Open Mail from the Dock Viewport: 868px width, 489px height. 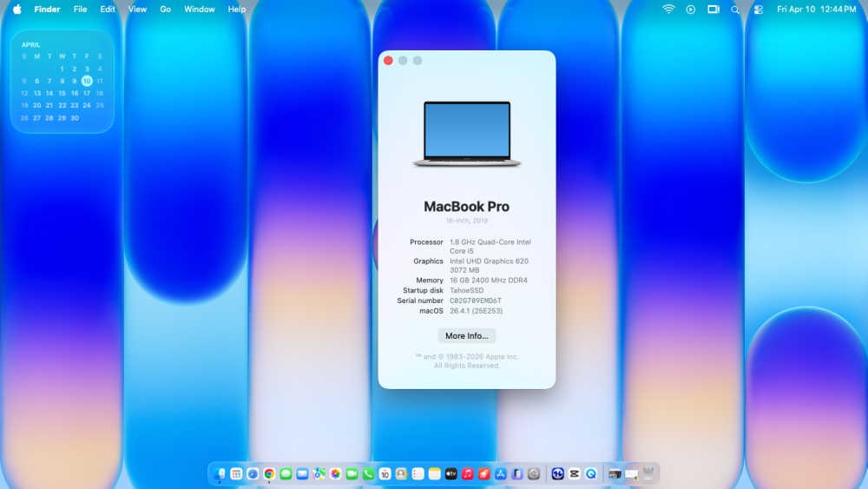[x=302, y=473]
